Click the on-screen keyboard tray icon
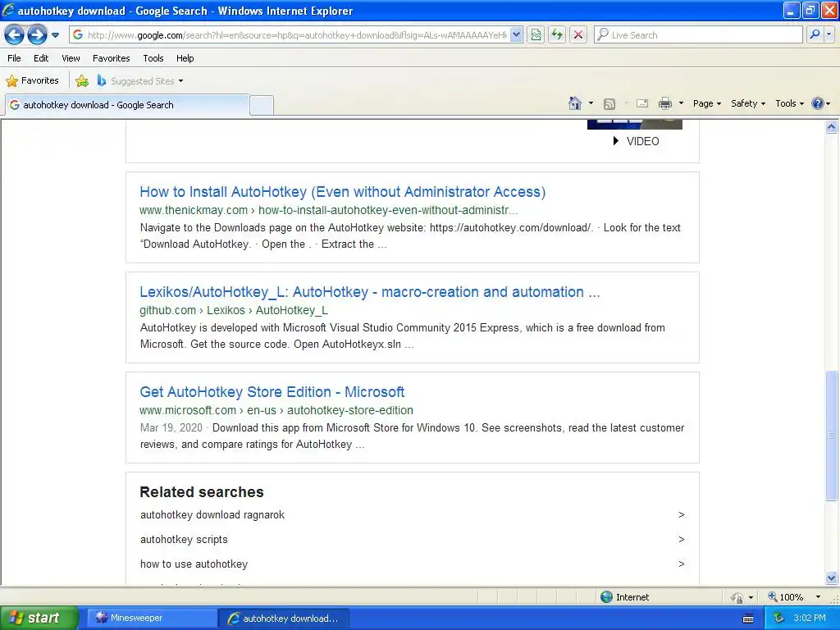This screenshot has width=840, height=630. coord(748,619)
